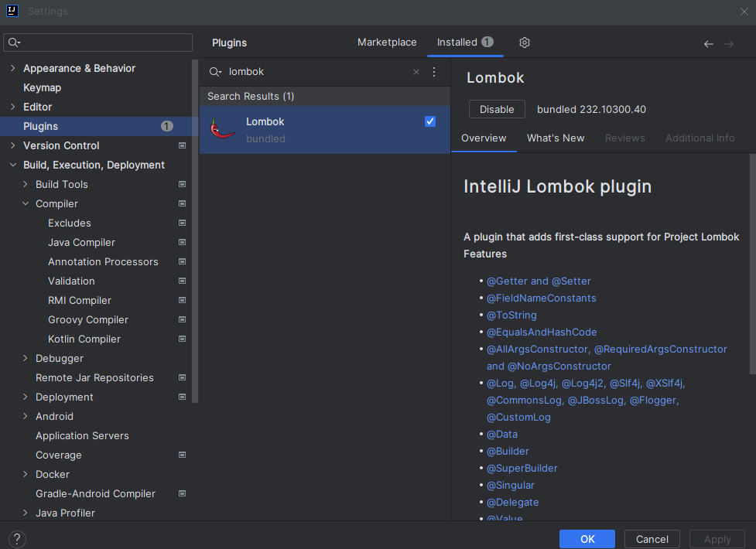Open the @Getter and @Setter link
756x549 pixels.
[x=539, y=281]
